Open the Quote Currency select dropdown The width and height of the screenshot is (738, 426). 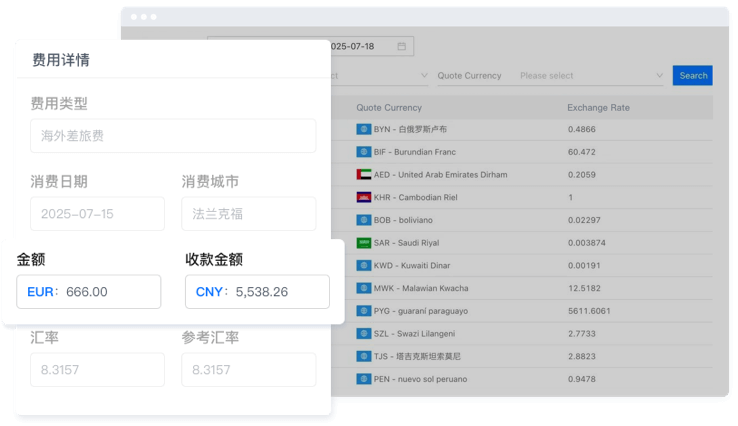[x=590, y=76]
